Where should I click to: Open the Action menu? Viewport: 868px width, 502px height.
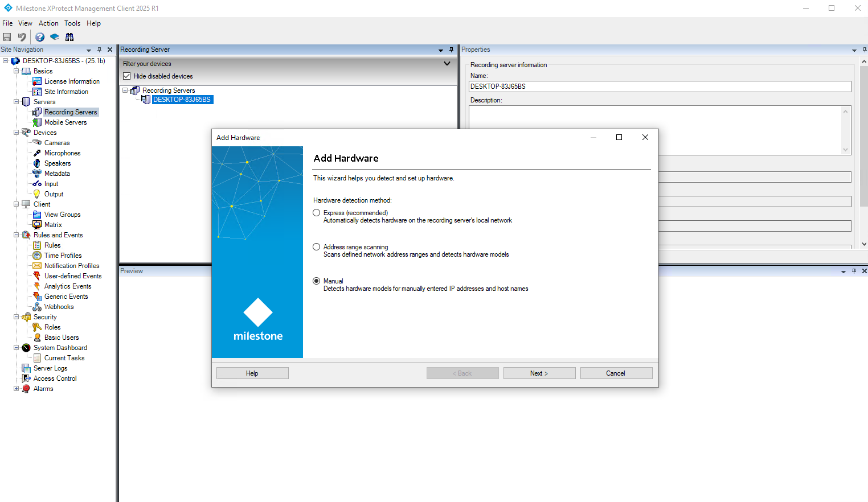tap(48, 23)
